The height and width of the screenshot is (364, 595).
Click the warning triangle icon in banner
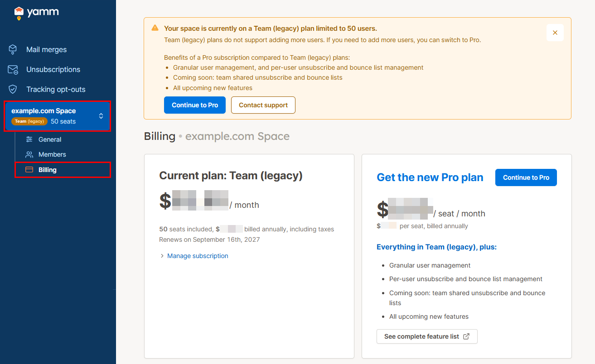click(155, 28)
